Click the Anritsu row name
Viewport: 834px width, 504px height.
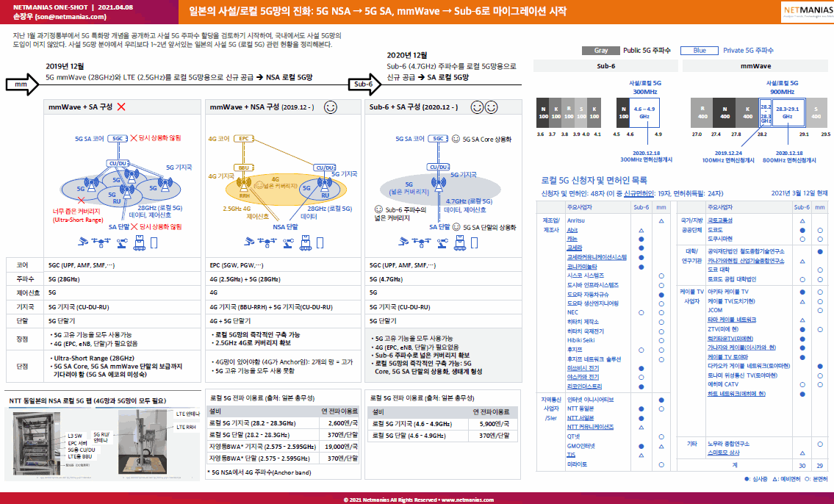click(575, 220)
